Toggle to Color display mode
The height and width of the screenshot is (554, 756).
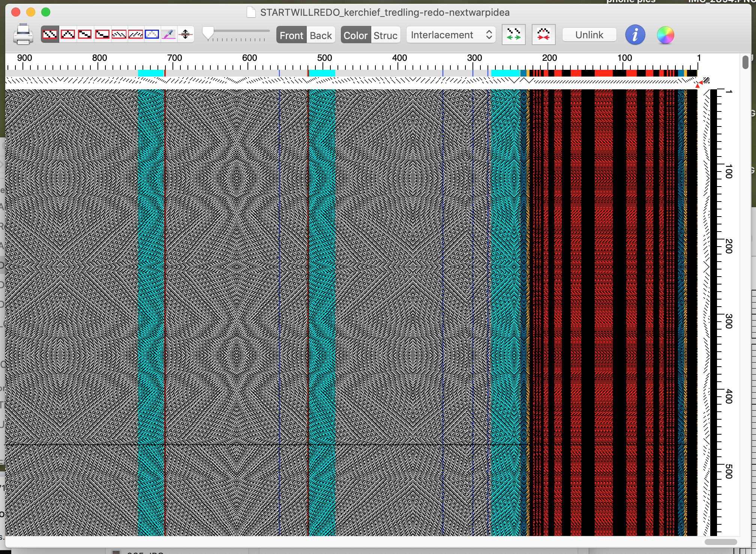[x=355, y=35]
